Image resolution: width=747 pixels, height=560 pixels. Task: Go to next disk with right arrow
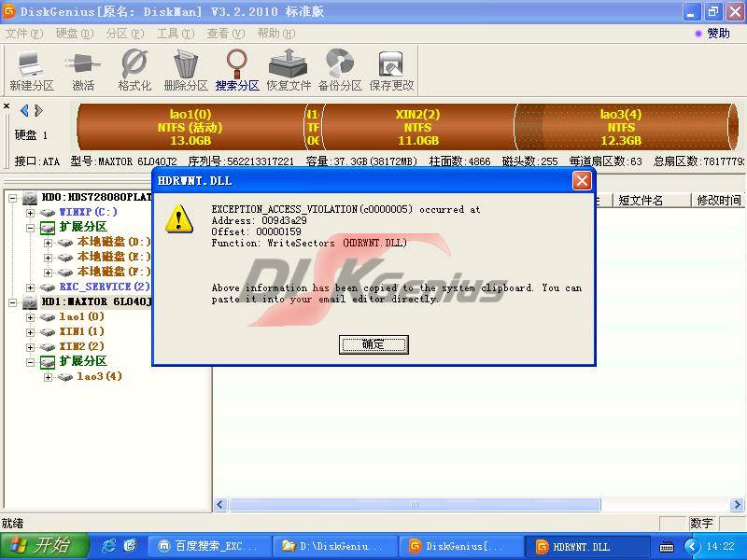click(38, 111)
